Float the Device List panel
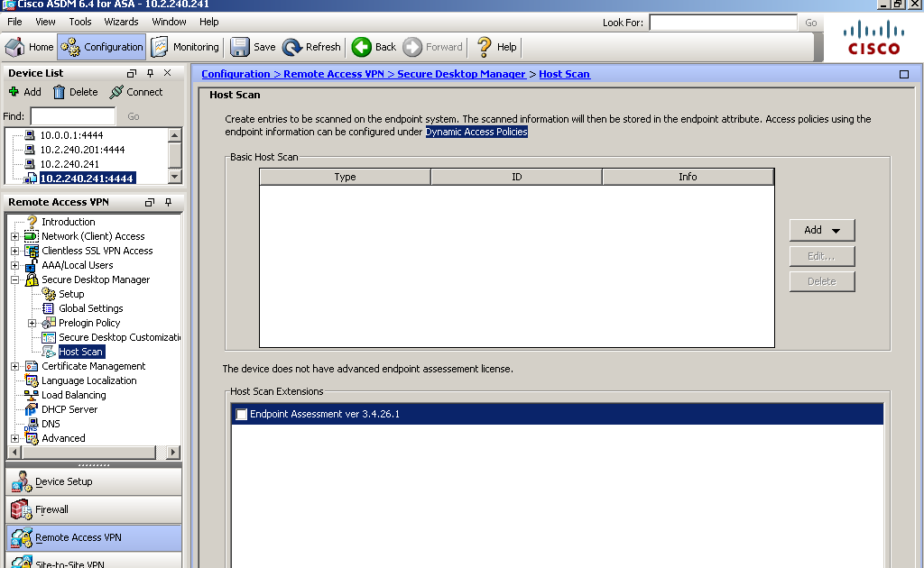The image size is (924, 568). point(132,73)
